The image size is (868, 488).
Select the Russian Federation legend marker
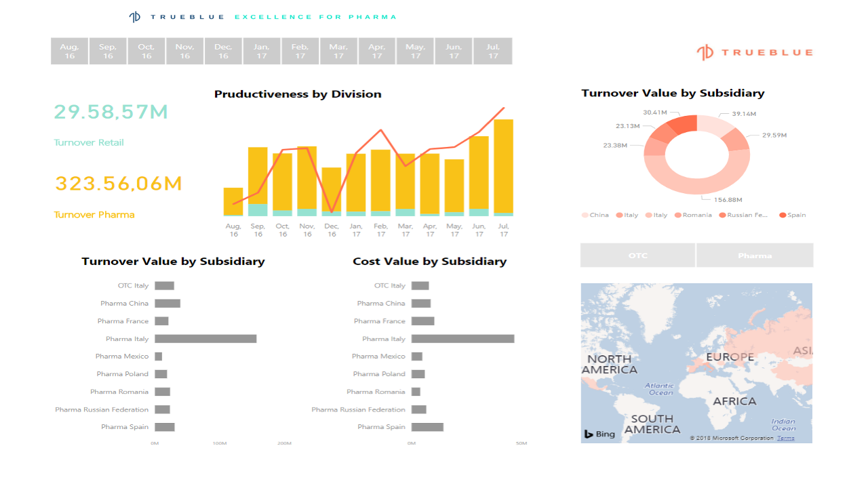(722, 215)
